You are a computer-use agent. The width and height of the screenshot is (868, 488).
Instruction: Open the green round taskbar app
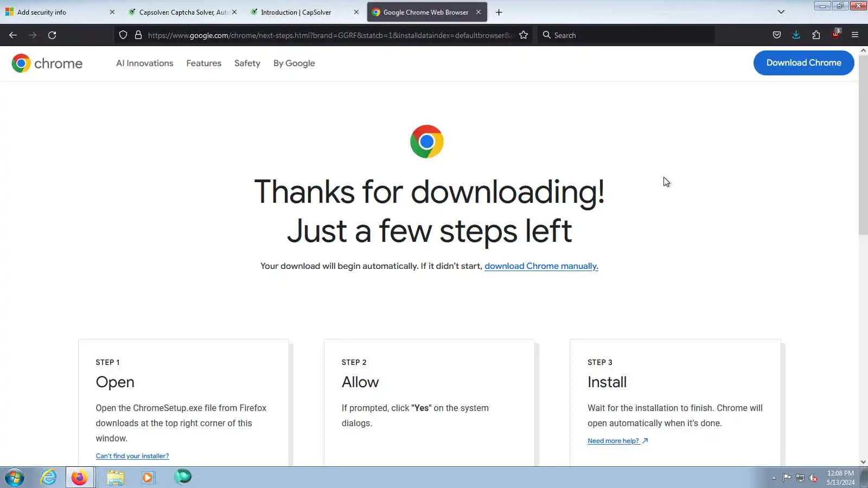click(183, 477)
